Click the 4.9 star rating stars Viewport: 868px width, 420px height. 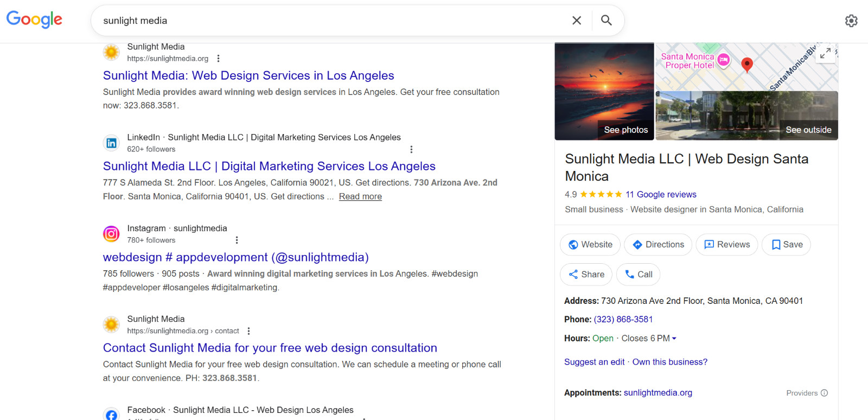tap(601, 194)
